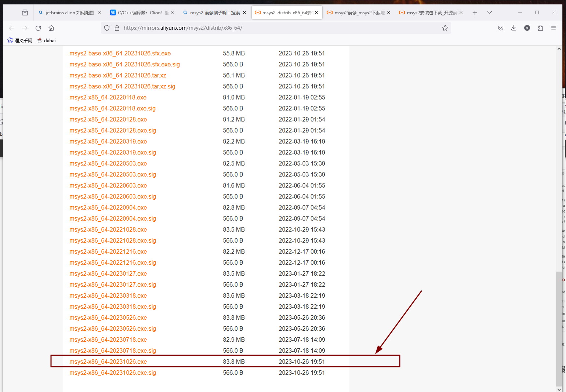
Task: Save the page to Pocket
Action: pos(500,28)
